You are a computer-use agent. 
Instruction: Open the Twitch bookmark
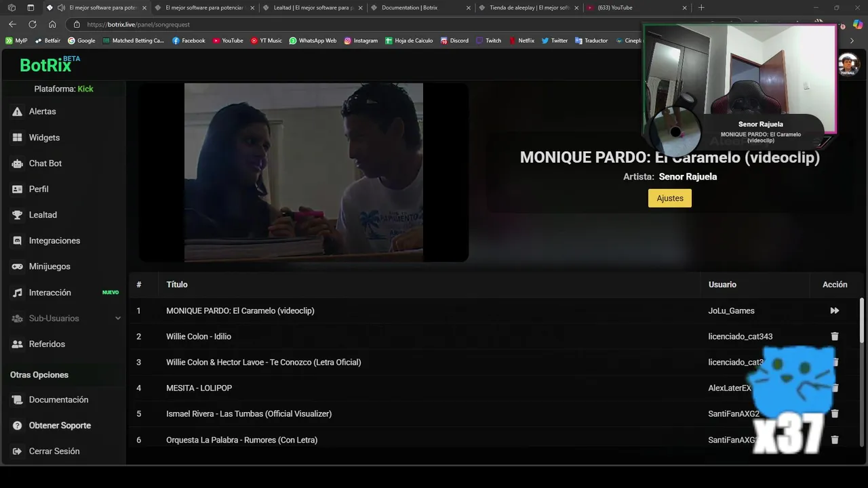(489, 41)
